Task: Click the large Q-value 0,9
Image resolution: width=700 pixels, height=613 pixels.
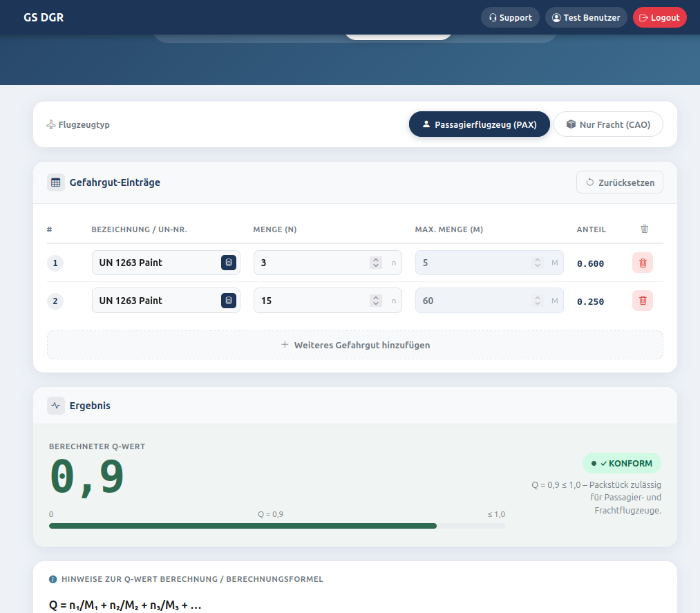Action: (86, 477)
